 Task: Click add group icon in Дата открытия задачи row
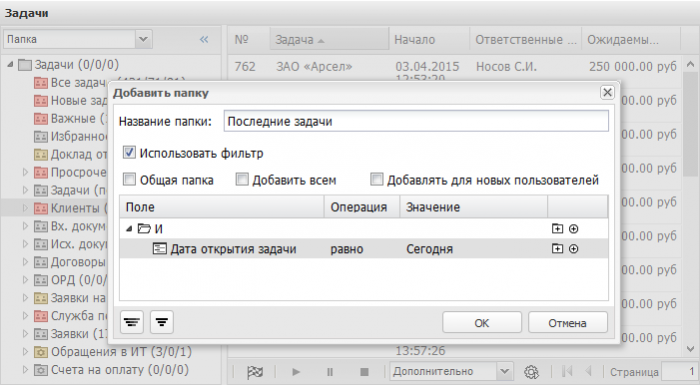(x=557, y=249)
